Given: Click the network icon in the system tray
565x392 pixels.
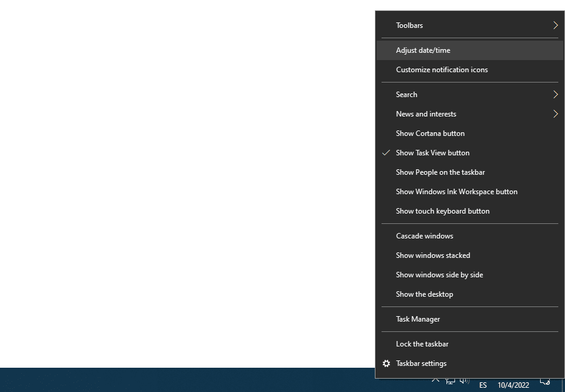Looking at the screenshot, I should (x=451, y=382).
